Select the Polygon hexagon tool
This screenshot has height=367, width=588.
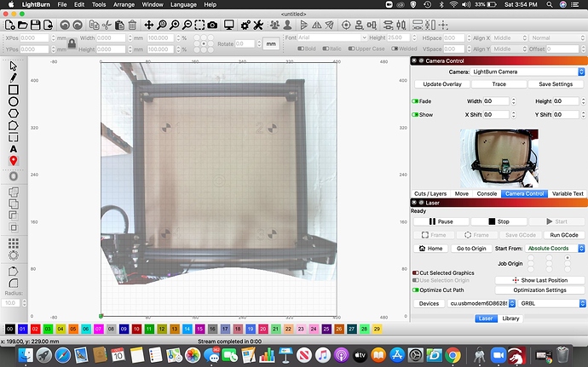point(13,113)
